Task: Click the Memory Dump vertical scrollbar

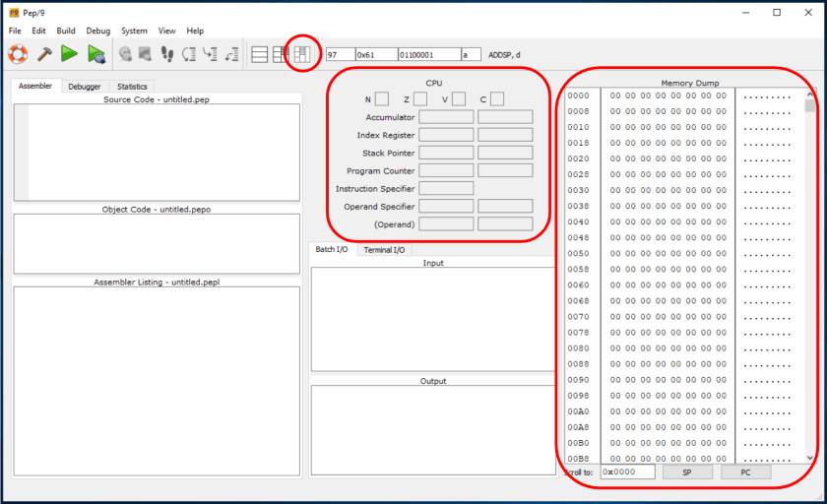Action: 810,276
